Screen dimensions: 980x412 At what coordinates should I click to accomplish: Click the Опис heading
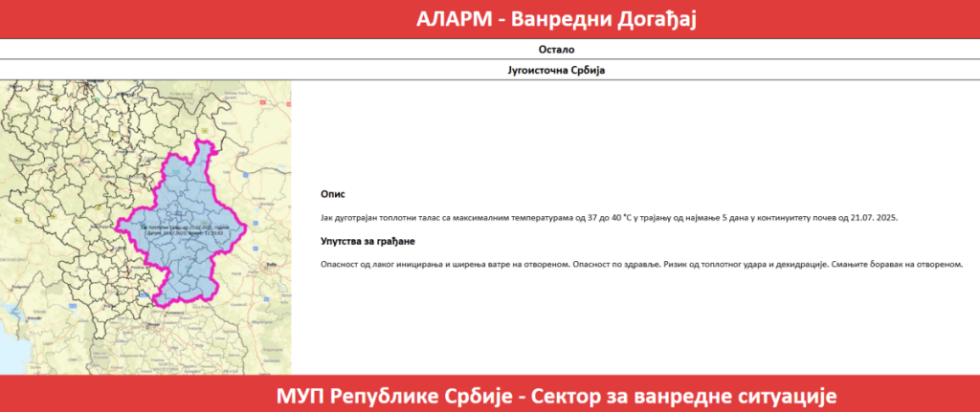(331, 194)
